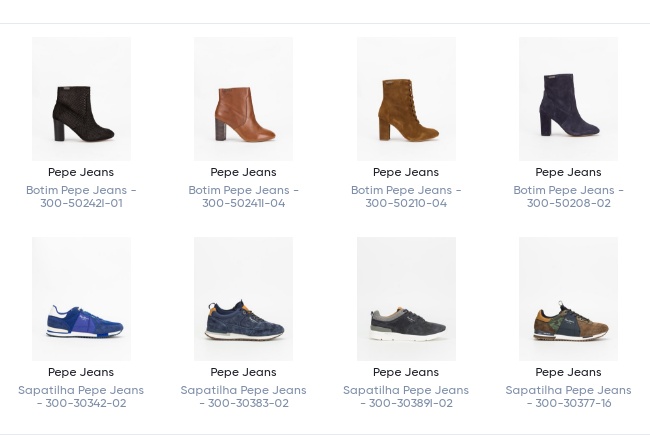
Task: View the navy suede ankle boot photo
Action: pyautogui.click(x=568, y=100)
